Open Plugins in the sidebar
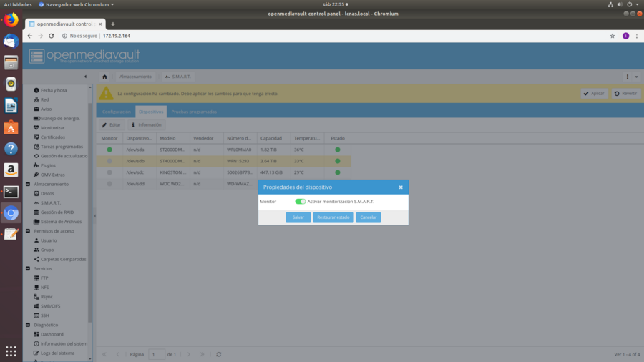Viewport: 644px width, 362px height. (48, 165)
